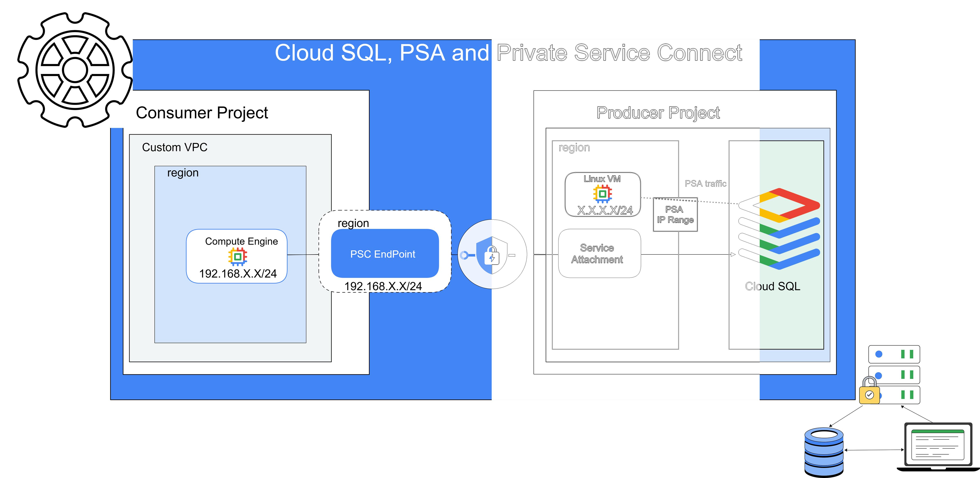Select the PSC EndPoint blue box

pyautogui.click(x=385, y=253)
